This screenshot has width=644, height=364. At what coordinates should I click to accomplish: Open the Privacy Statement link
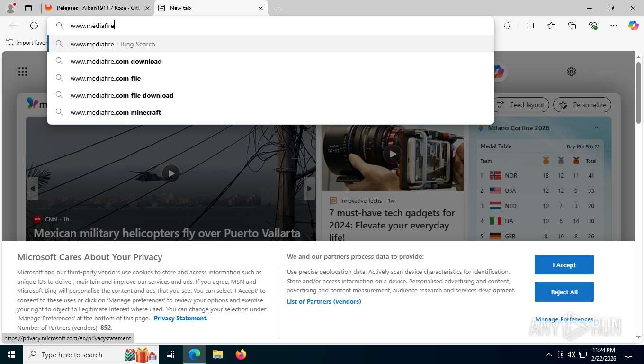[180, 318]
